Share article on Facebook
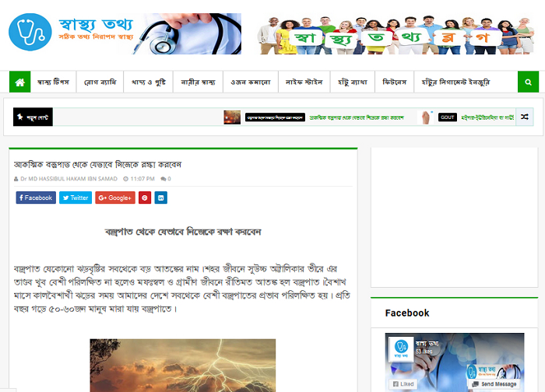This screenshot has height=392, width=545. pos(36,198)
